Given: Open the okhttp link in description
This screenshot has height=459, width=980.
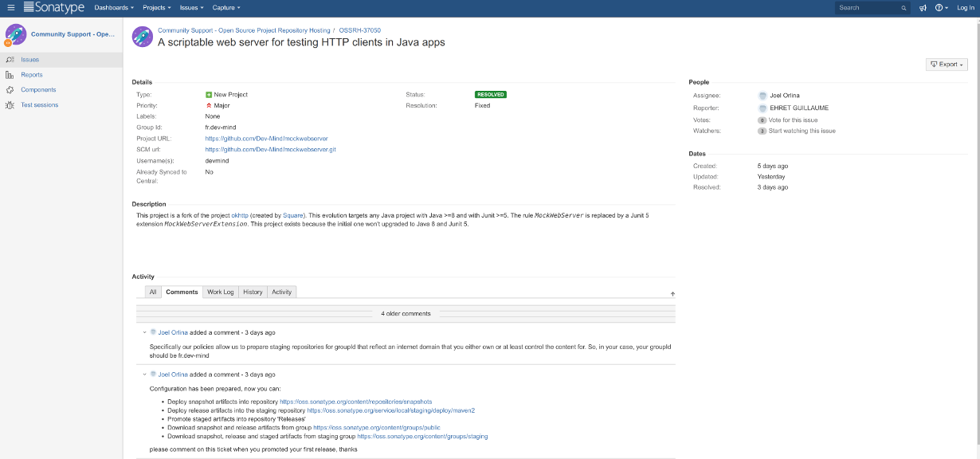Looking at the screenshot, I should coord(240,215).
